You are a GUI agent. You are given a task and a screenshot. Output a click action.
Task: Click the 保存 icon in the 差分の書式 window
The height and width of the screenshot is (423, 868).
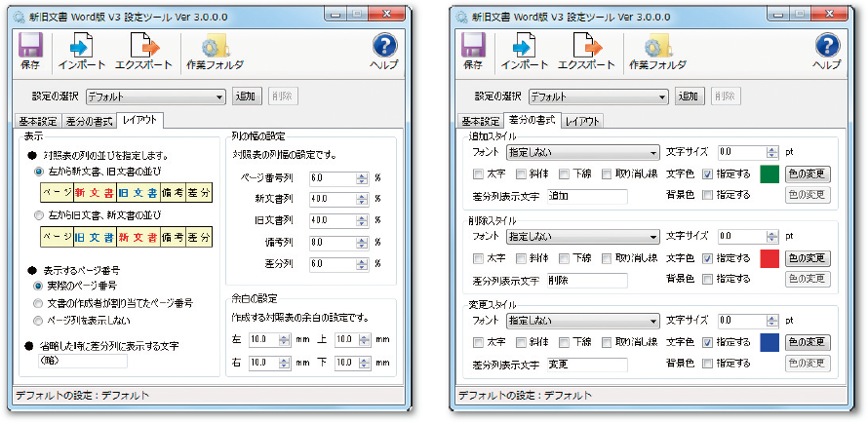coord(473,46)
